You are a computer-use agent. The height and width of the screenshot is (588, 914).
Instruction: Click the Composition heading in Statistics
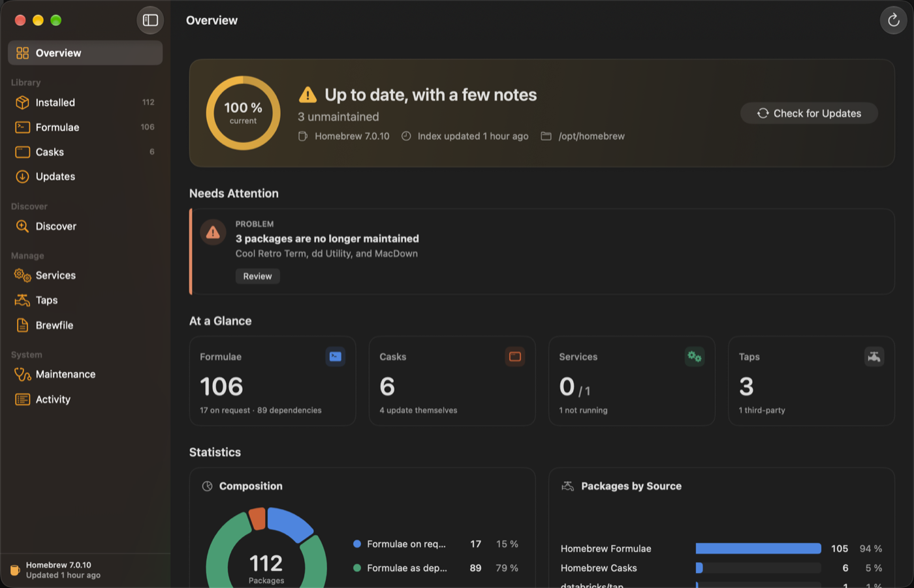(x=251, y=486)
